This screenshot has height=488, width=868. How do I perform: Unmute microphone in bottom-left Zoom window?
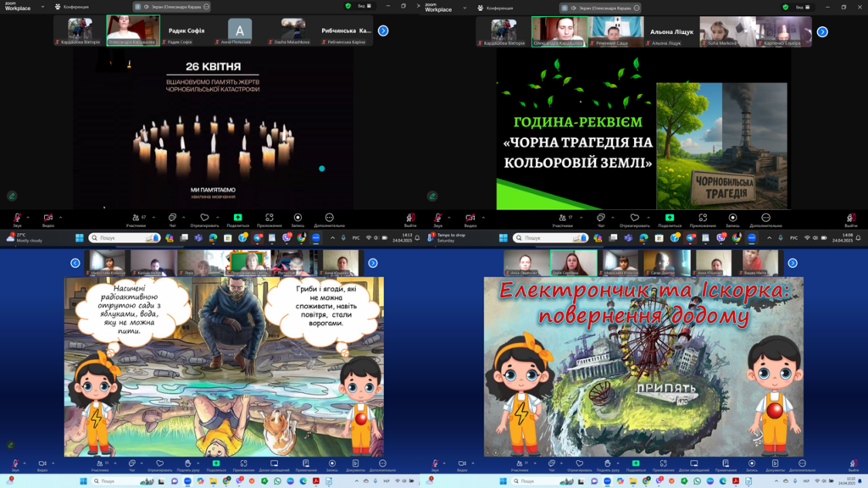coord(15,465)
